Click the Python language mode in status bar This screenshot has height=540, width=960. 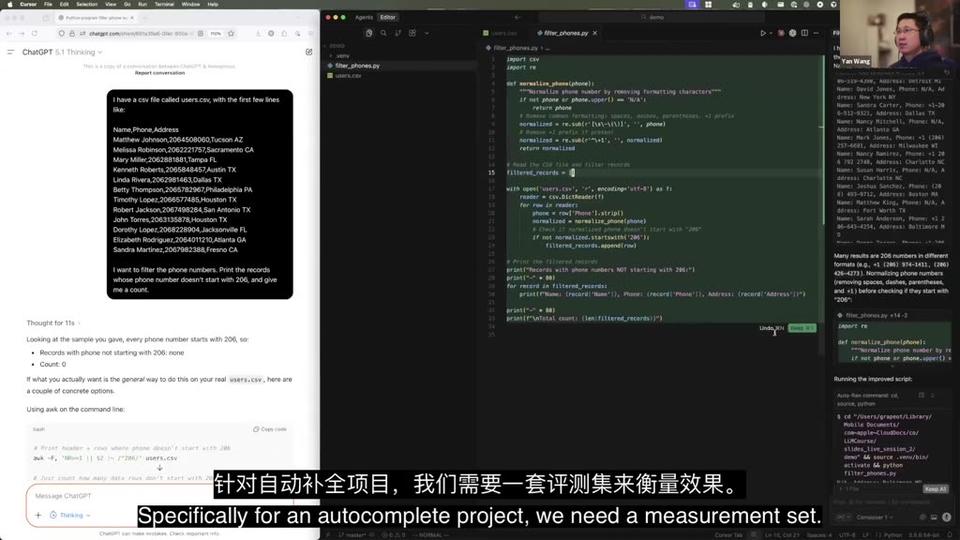point(893,535)
